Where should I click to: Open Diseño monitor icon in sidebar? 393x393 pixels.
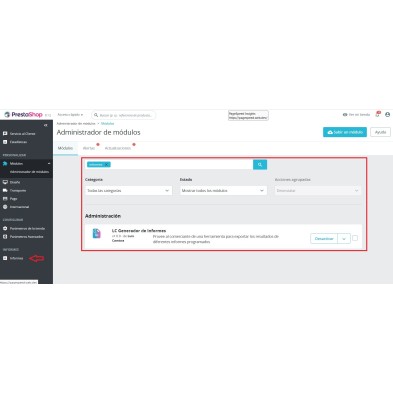[5, 182]
